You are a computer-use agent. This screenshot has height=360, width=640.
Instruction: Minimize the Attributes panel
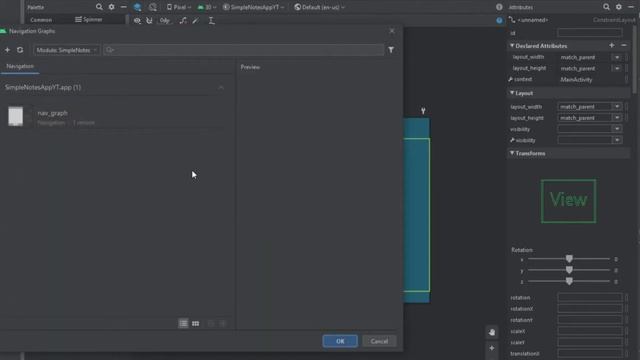pos(631,7)
